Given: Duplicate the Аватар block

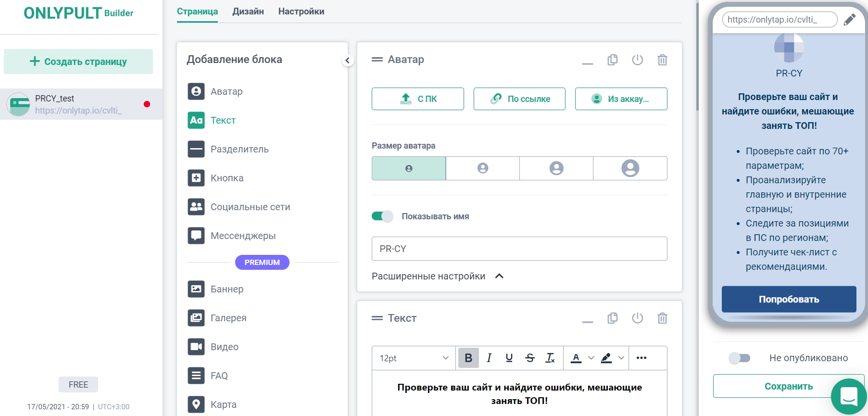Looking at the screenshot, I should pyautogui.click(x=613, y=60).
